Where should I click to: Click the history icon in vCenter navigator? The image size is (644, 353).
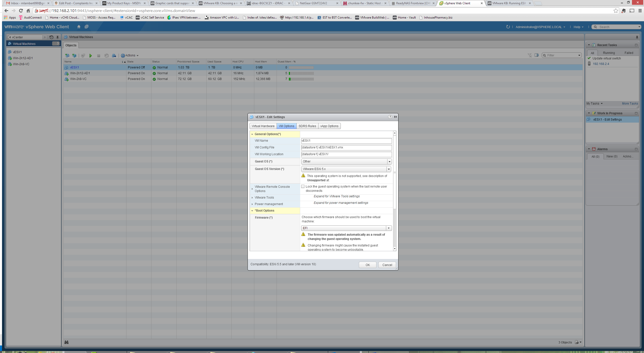pyautogui.click(x=51, y=37)
